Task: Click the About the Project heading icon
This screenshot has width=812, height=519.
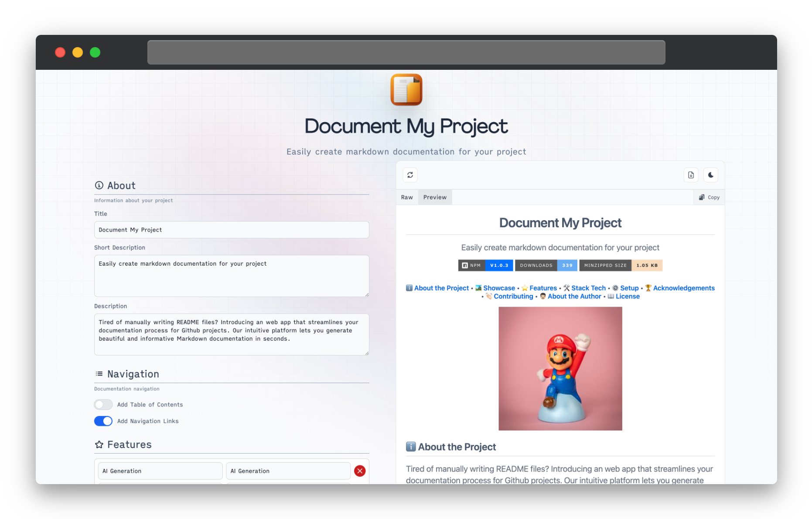Action: 411,447
